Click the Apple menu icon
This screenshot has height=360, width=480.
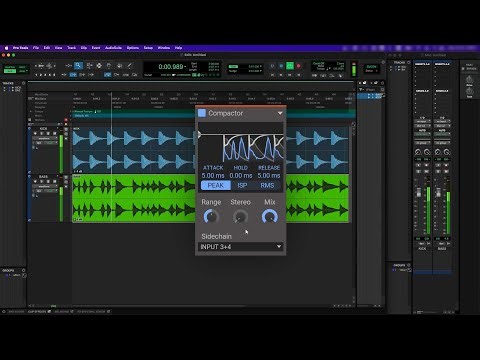click(6, 48)
